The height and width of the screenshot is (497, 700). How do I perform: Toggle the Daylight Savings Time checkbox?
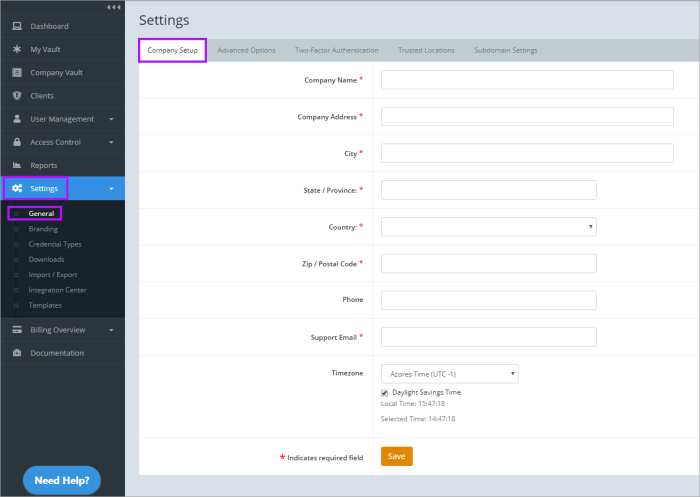coord(385,393)
